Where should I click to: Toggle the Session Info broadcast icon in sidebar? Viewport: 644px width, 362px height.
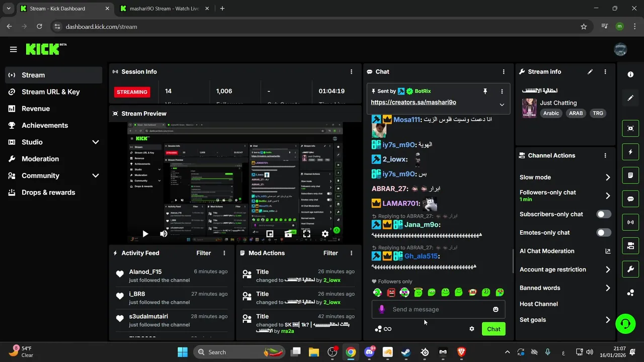point(630,222)
